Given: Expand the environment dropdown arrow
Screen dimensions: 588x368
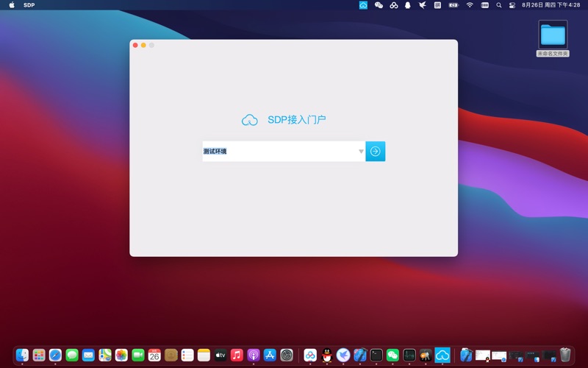Looking at the screenshot, I should tap(361, 152).
